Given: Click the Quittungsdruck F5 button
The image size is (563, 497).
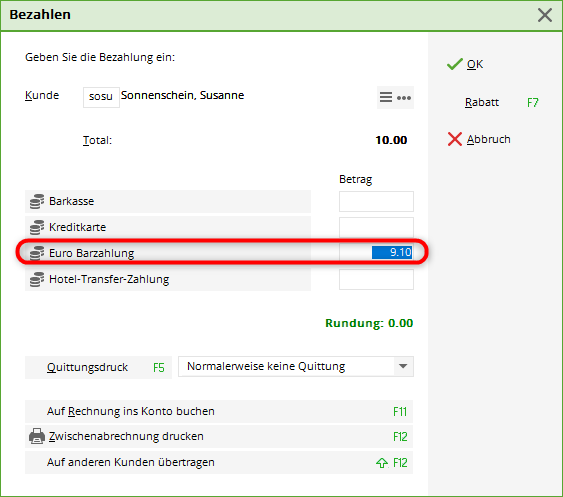Looking at the screenshot, I should (x=98, y=367).
